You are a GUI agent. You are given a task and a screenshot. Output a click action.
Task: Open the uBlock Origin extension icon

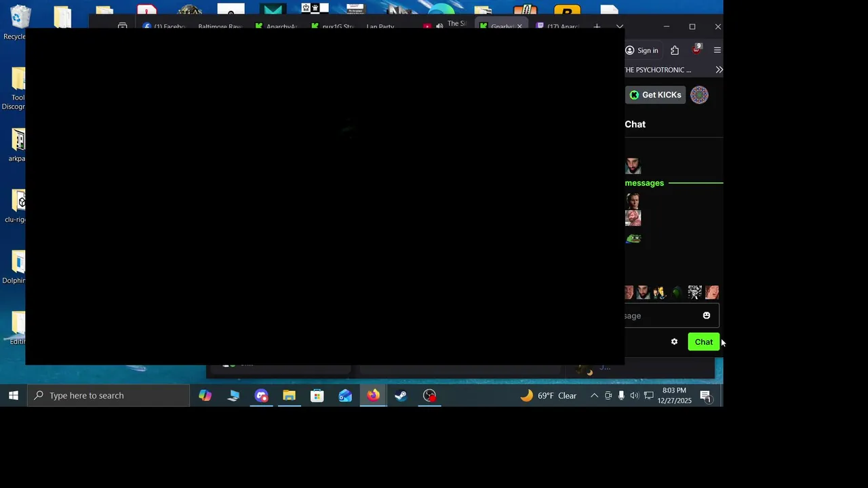[x=696, y=50]
